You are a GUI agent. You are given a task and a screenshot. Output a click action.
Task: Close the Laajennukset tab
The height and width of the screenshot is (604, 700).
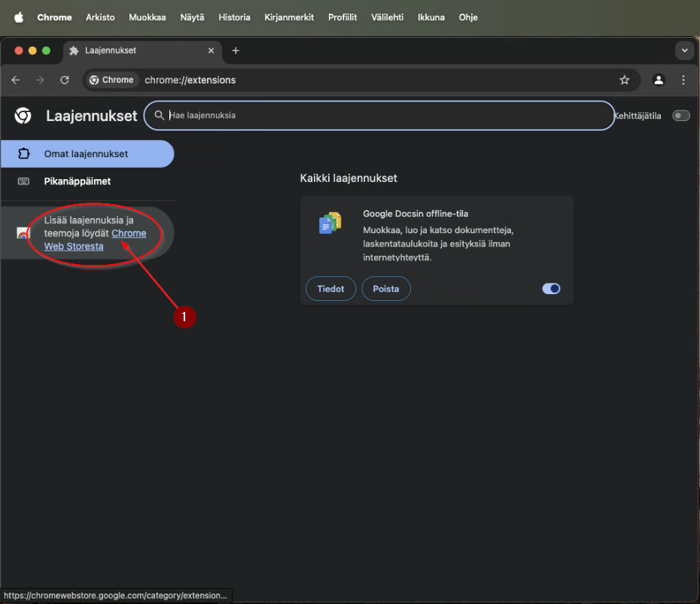pyautogui.click(x=212, y=50)
